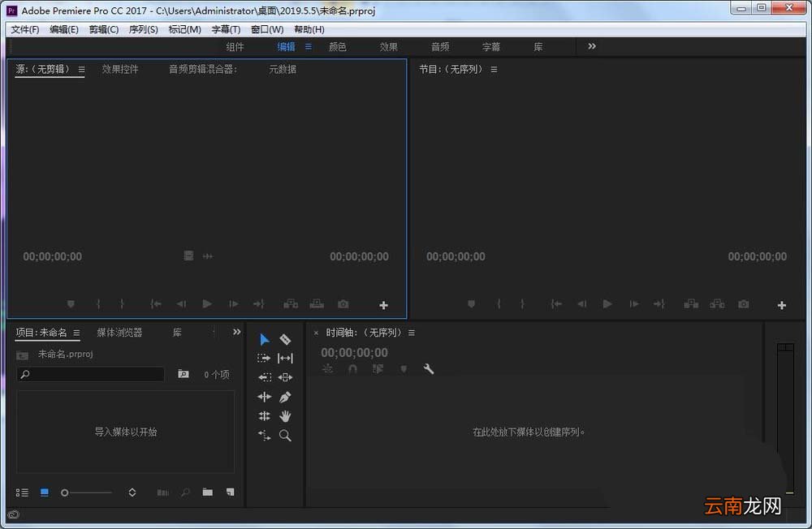The height and width of the screenshot is (529, 812).
Task: Switch to 音频 workspace
Action: click(440, 46)
